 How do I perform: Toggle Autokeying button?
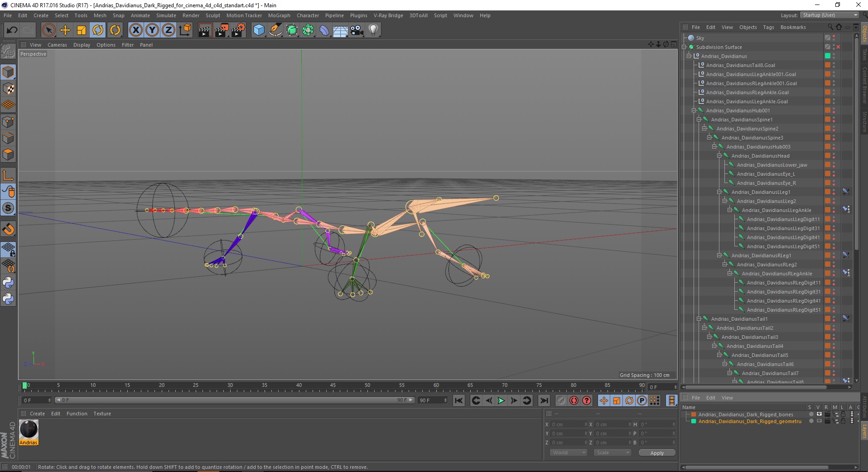click(574, 400)
